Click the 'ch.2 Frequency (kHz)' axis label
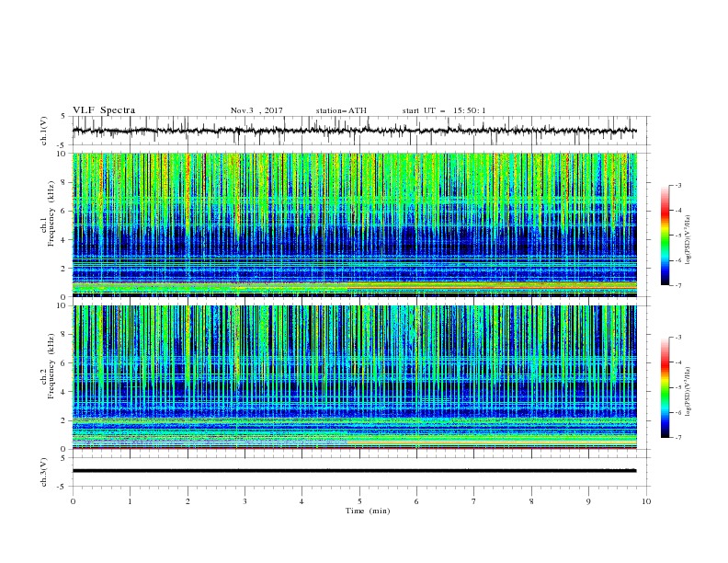This screenshot has height=563, width=728. click(48, 366)
